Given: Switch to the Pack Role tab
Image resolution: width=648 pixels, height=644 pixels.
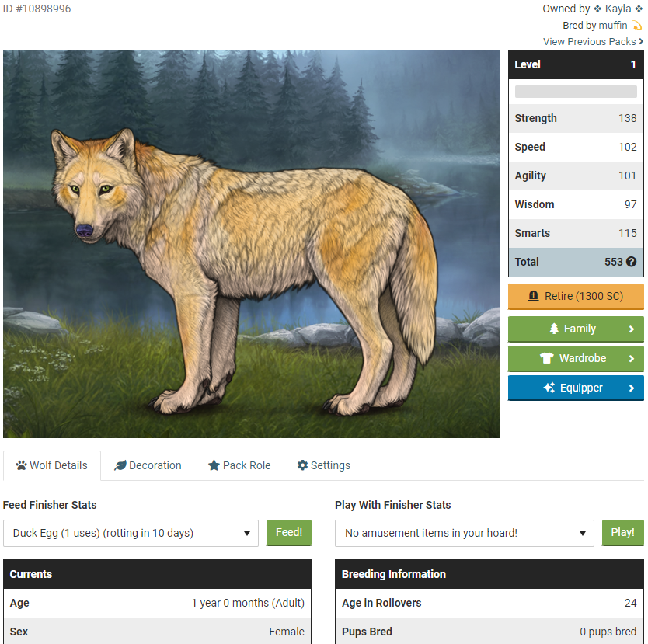Looking at the screenshot, I should pyautogui.click(x=239, y=465).
